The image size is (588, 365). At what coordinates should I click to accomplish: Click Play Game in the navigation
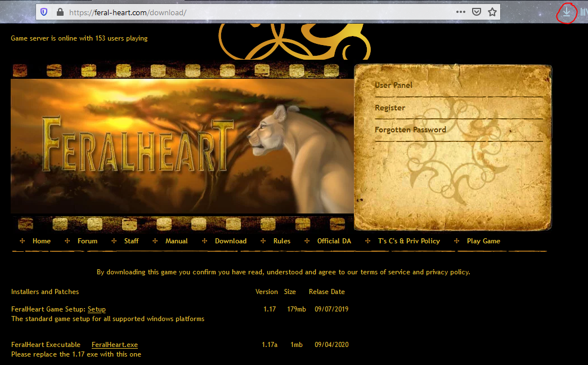(483, 241)
